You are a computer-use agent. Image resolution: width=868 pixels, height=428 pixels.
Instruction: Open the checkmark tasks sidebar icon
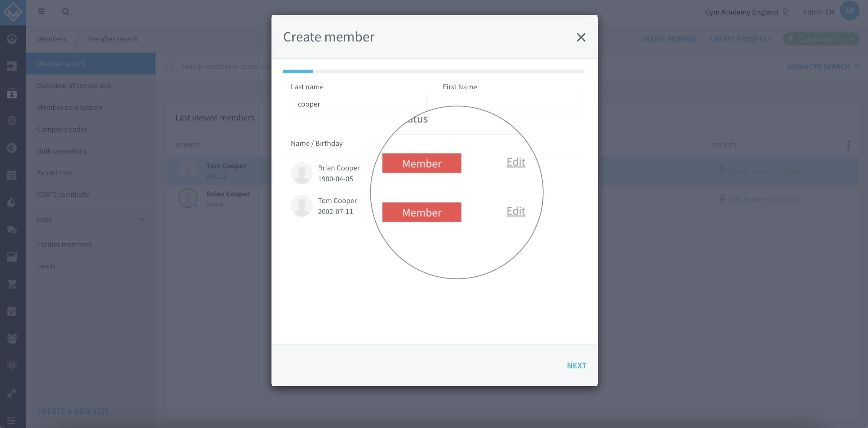(12, 311)
